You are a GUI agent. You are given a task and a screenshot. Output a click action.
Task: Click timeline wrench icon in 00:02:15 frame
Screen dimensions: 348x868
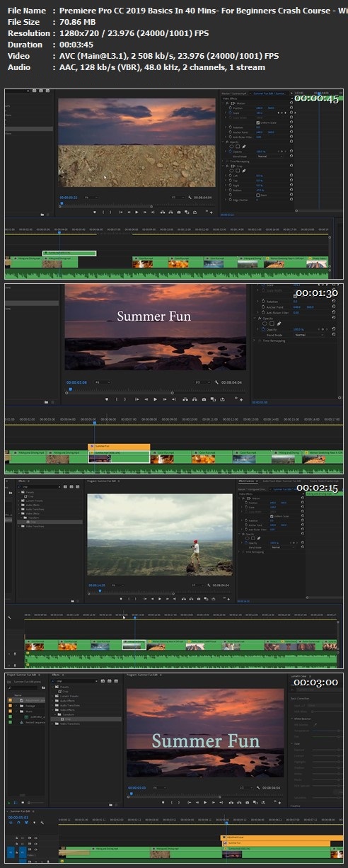pyautogui.click(x=8, y=617)
